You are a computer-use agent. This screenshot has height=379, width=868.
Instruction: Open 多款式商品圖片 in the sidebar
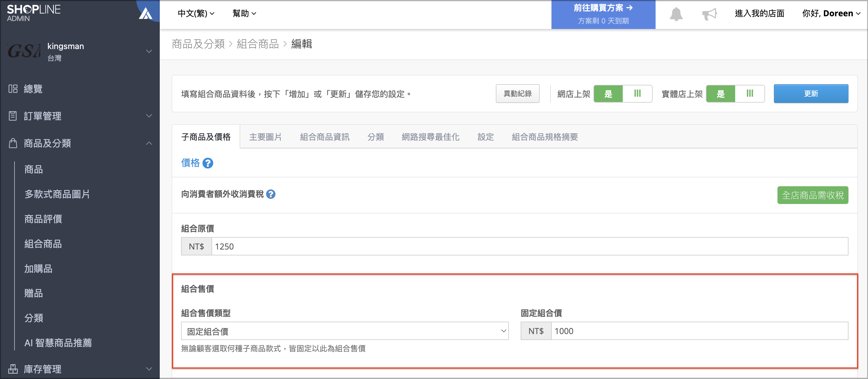[x=57, y=194]
